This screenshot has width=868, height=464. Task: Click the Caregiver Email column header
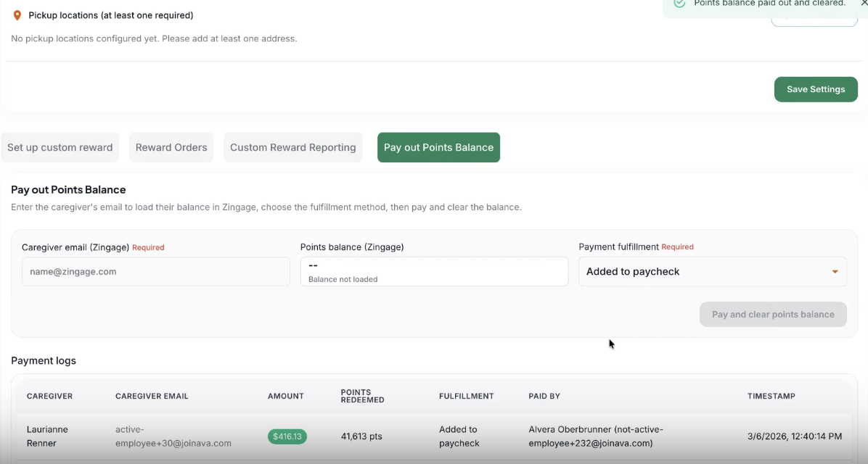(152, 396)
